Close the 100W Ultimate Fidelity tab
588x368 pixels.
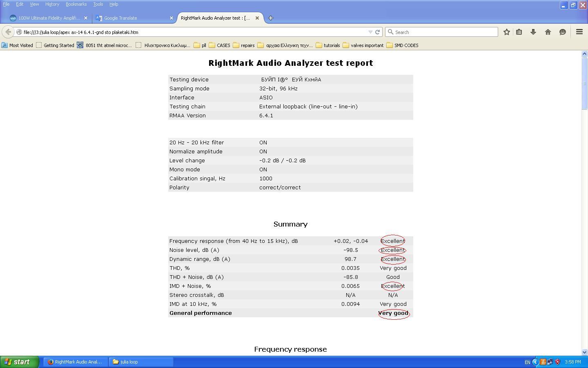86,18
